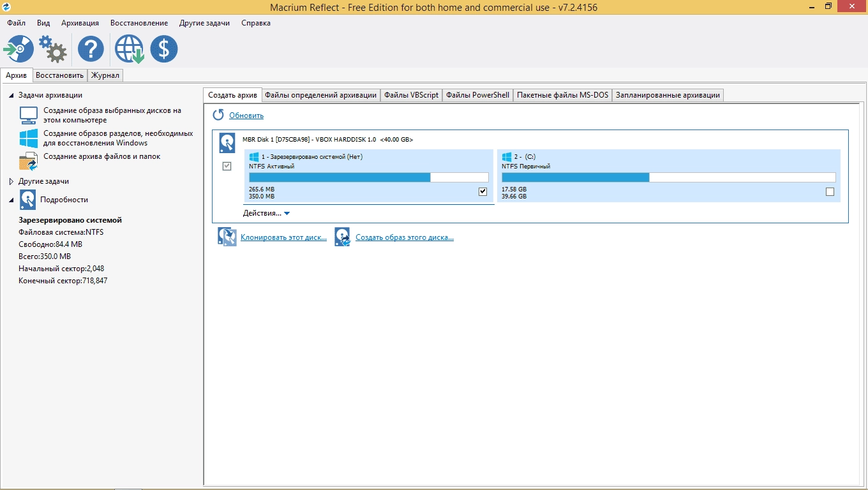The image size is (868, 490).
Task: Open Пакетные файлы MS-DOS tab
Action: [563, 95]
